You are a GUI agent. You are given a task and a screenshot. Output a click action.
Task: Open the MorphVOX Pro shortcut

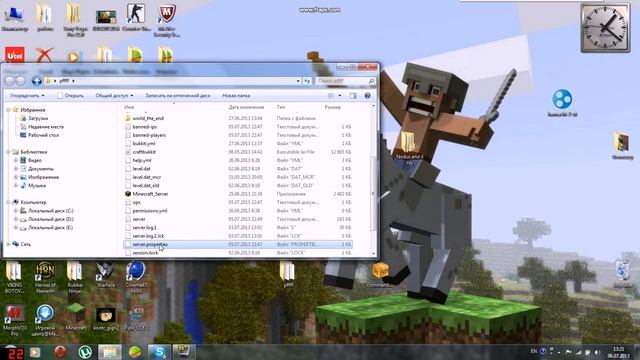tap(15, 320)
